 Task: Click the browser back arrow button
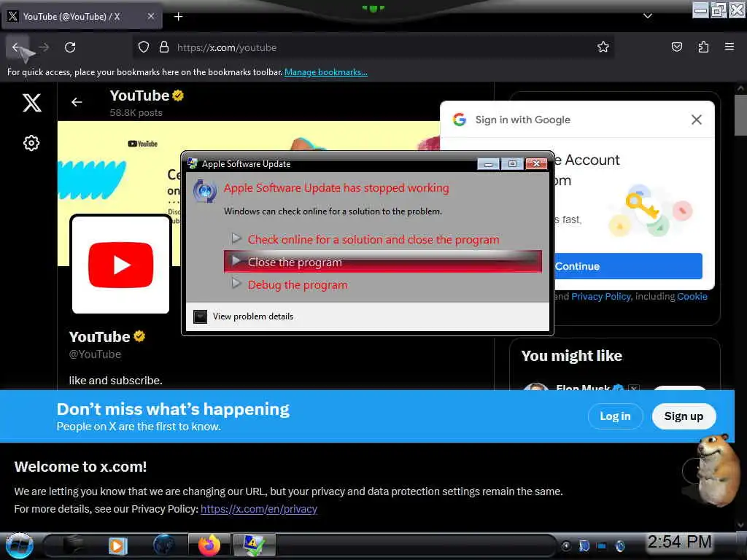pyautogui.click(x=18, y=47)
